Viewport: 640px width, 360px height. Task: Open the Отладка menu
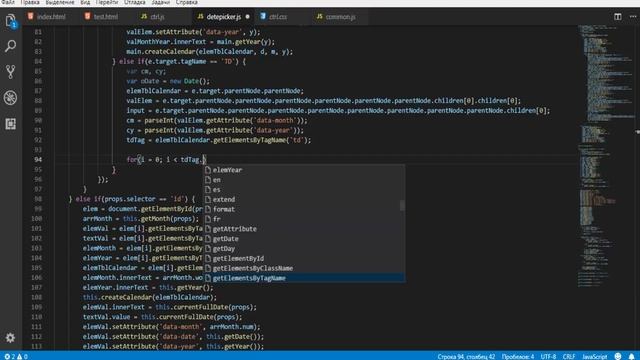point(134,2)
